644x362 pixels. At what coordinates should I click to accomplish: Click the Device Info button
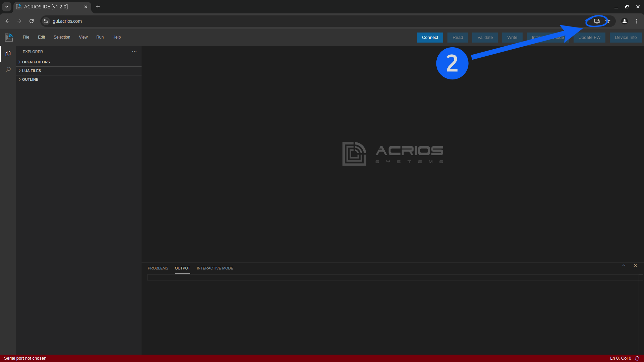pos(626,37)
